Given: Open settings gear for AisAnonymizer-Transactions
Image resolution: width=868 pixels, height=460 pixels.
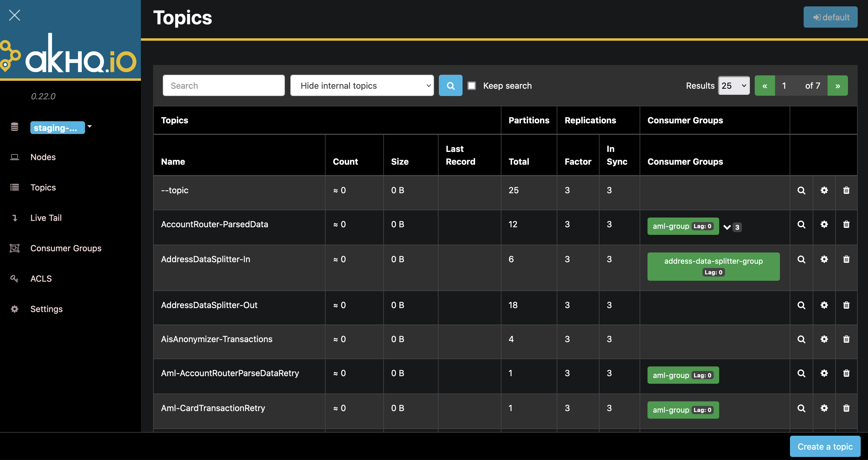Looking at the screenshot, I should click(x=824, y=339).
